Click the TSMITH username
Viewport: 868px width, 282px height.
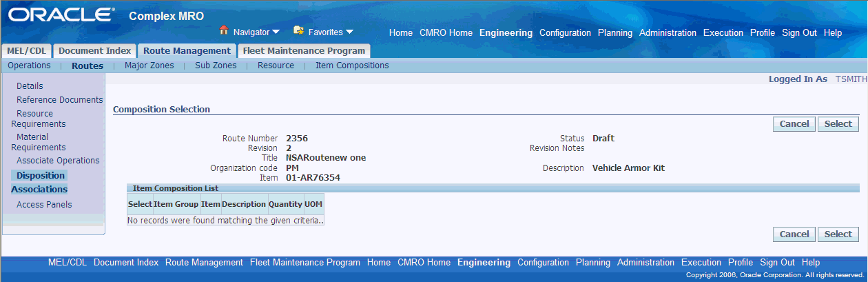pos(851,79)
